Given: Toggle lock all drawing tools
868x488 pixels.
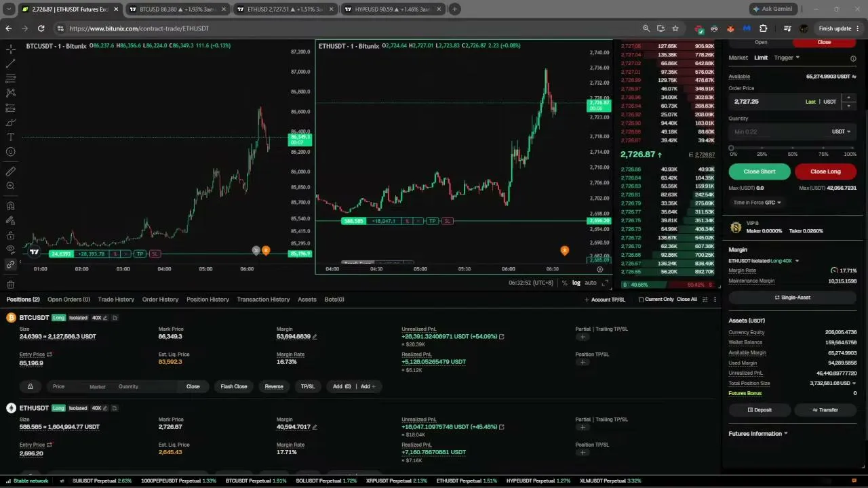Looking at the screenshot, I should pos(11,235).
